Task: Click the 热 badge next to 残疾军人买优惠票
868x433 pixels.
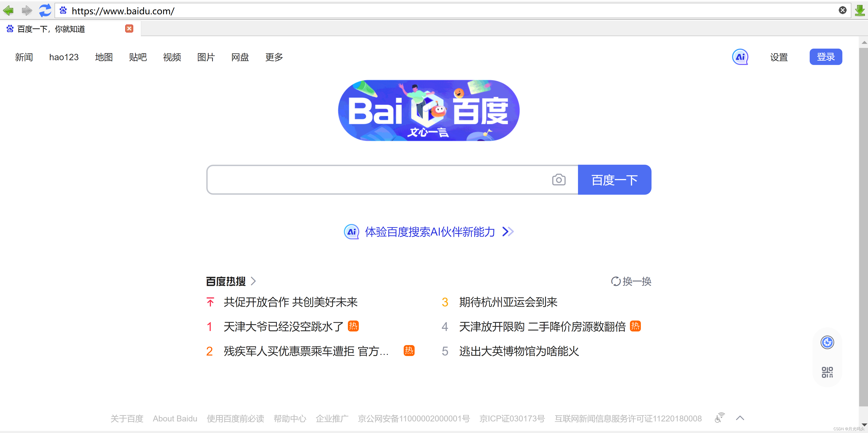Action: 409,351
